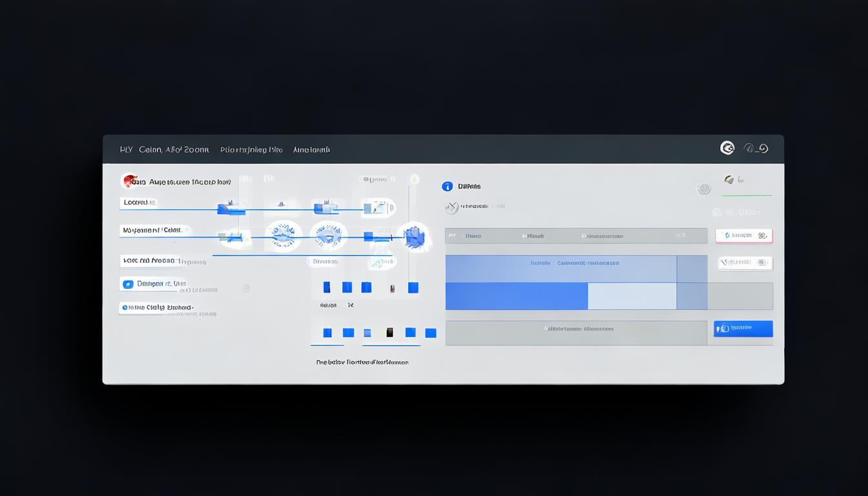Click the solid blue button at lower right
Viewport: 868px width, 496px height.
[743, 329]
